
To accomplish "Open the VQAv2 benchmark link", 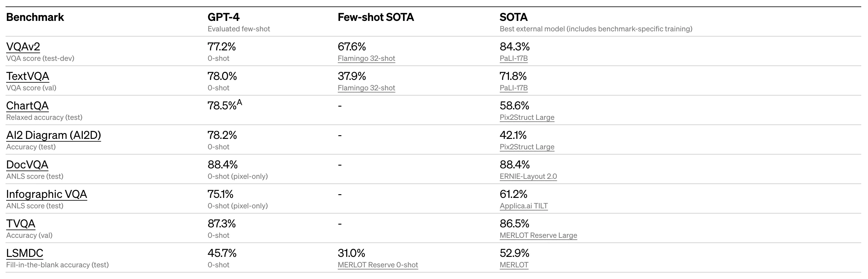I will (x=23, y=46).
